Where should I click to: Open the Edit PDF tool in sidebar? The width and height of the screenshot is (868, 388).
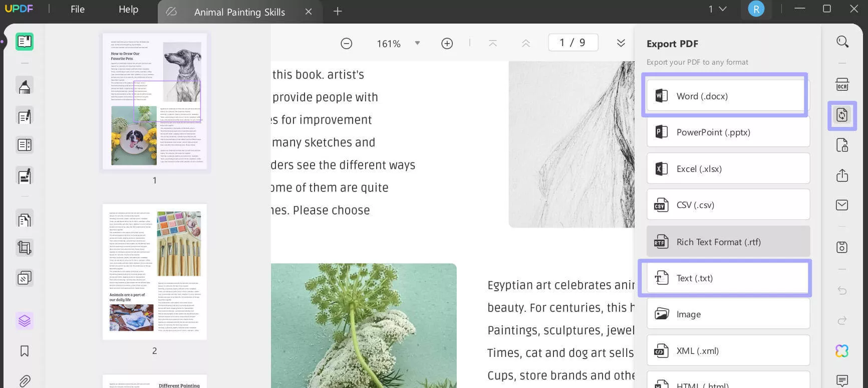point(24,116)
